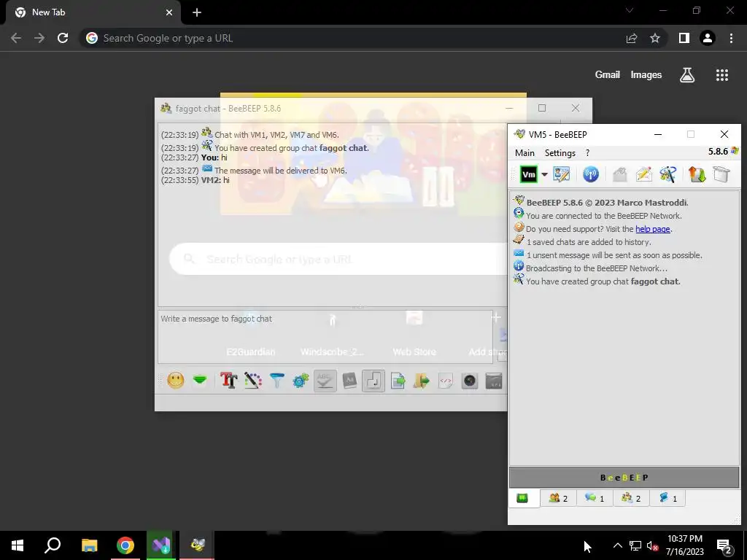This screenshot has width=747, height=560.
Task: Toggle the ABC spell check button
Action: (x=325, y=381)
